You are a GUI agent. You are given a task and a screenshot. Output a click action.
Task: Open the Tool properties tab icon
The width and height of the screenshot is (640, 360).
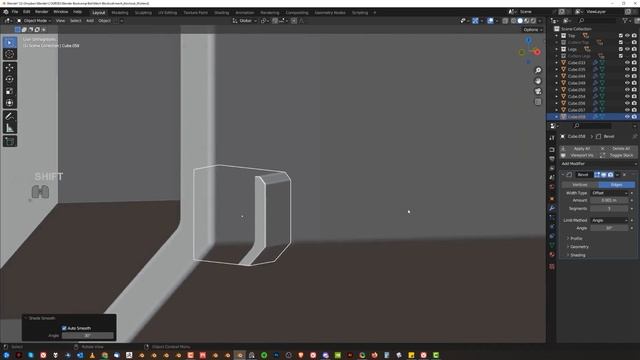coord(552,138)
